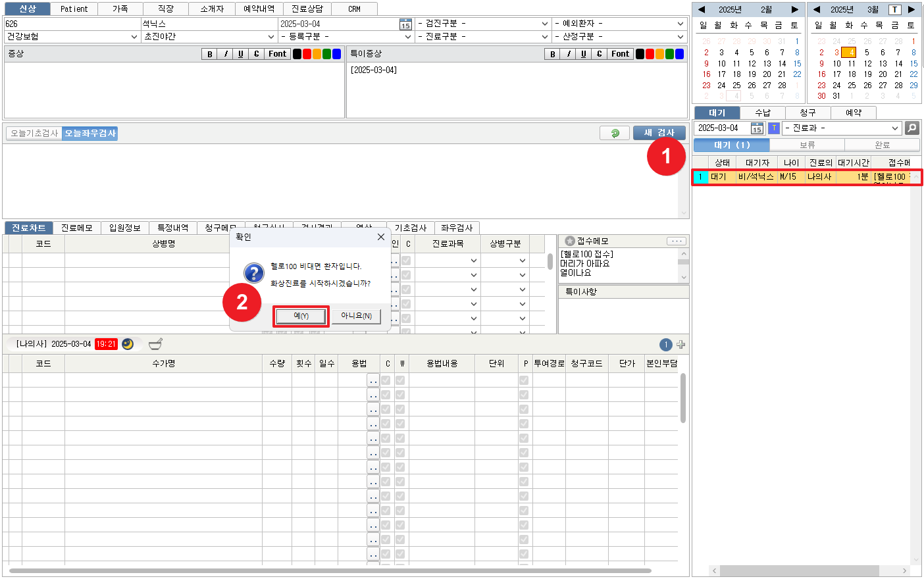The image size is (924, 579).
Task: Open the 수납 tab in right panel
Action: pos(762,113)
